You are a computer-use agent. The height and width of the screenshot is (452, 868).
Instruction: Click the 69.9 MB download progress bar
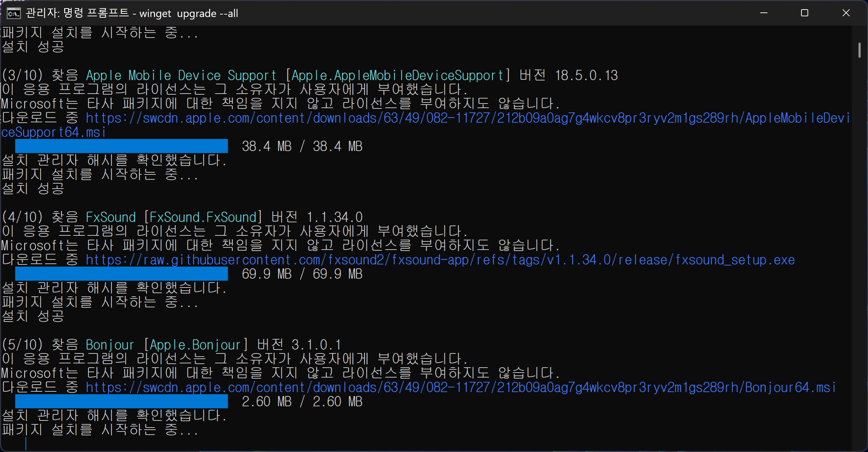coord(121,274)
